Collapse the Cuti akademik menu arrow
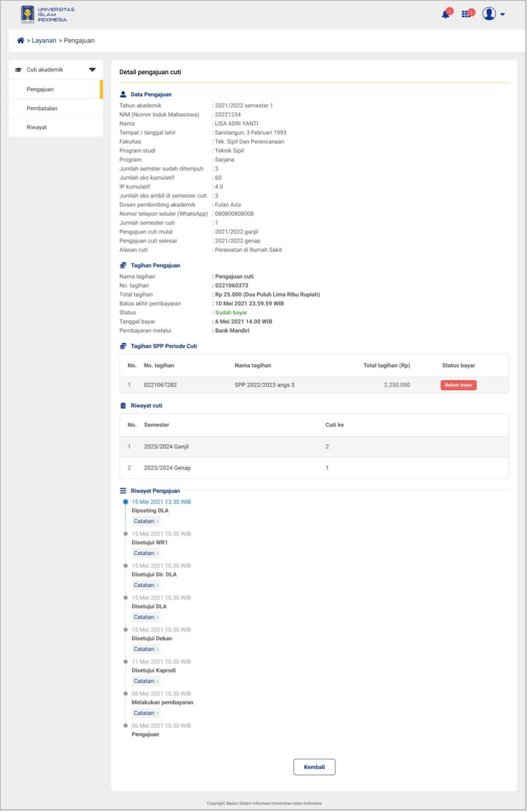Image resolution: width=528 pixels, height=812 pixels. pos(92,70)
